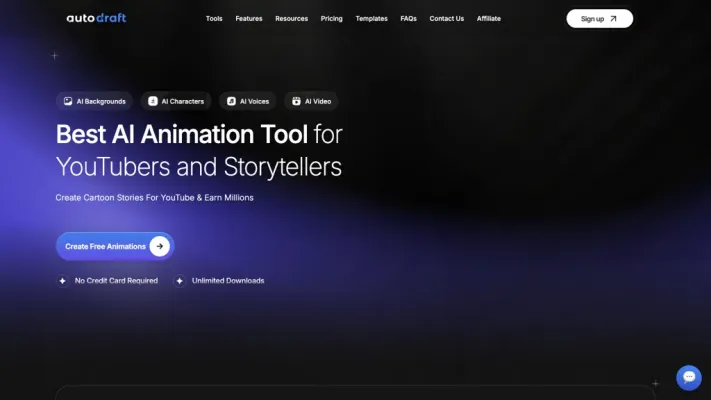Navigate to FAQs

408,19
